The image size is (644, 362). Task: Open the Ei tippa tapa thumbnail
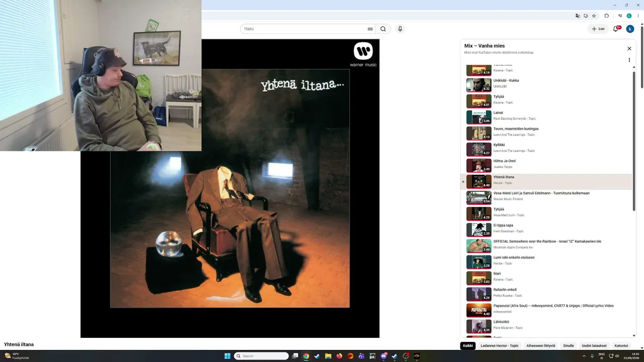tap(479, 229)
